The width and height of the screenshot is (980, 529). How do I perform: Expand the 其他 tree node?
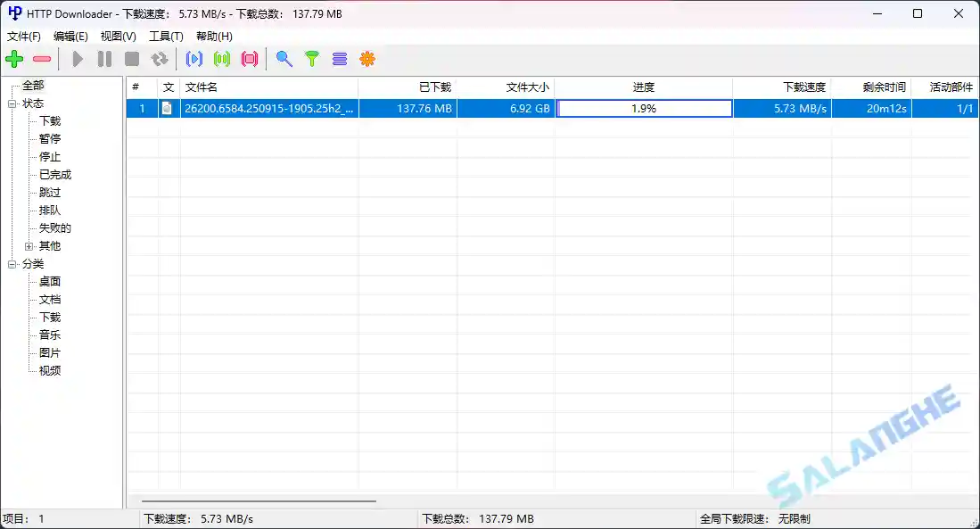27,245
